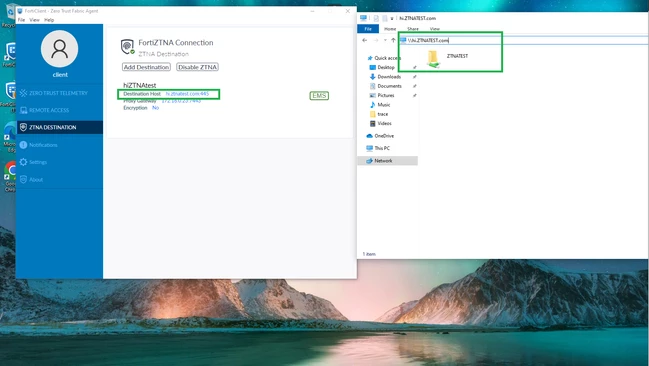Screen dimensions: 649x366
Task: Click the client user avatar icon
Action: tap(60, 48)
